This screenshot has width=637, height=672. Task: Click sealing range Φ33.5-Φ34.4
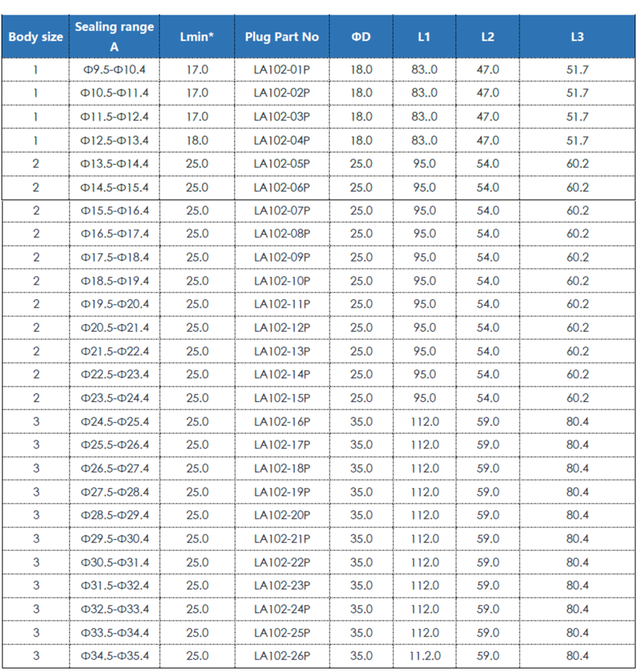tap(115, 632)
